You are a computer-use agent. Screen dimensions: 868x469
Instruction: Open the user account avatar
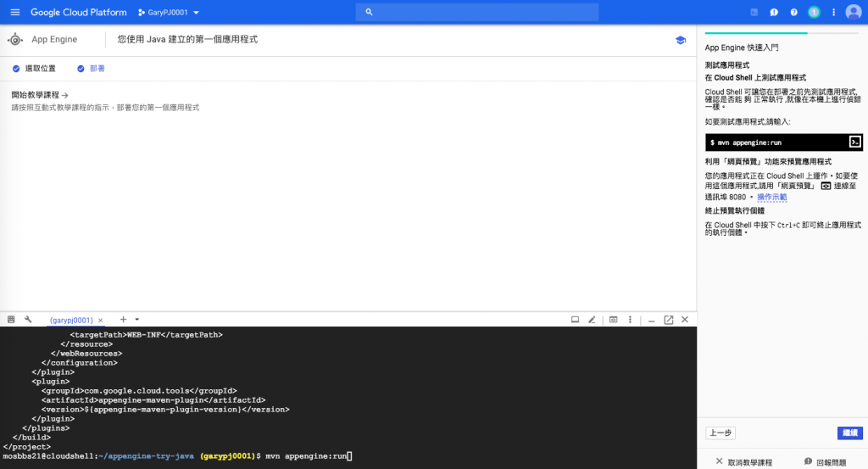point(854,12)
